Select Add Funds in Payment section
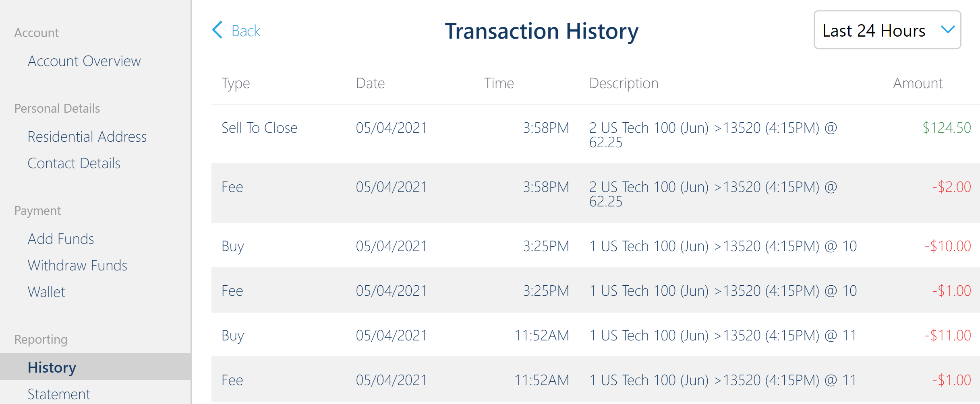The height and width of the screenshot is (404, 980). (x=61, y=239)
